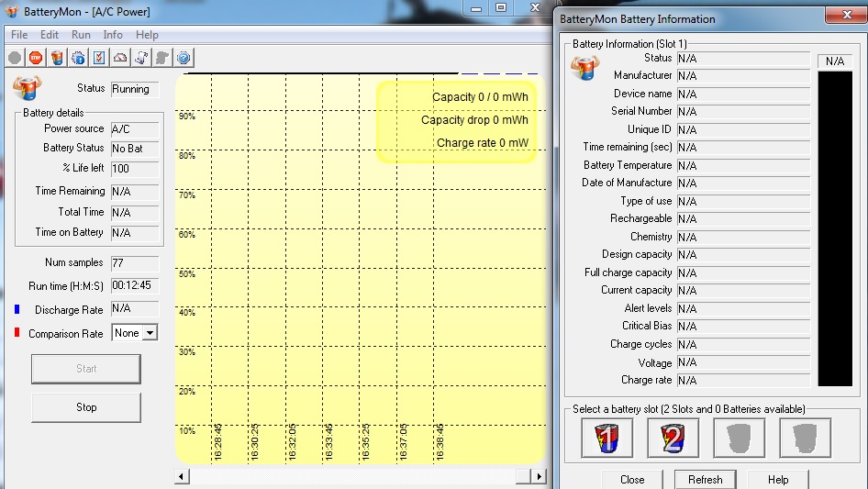Click the scroll log toolbar icon
This screenshot has width=868, height=489.
pyautogui.click(x=141, y=58)
